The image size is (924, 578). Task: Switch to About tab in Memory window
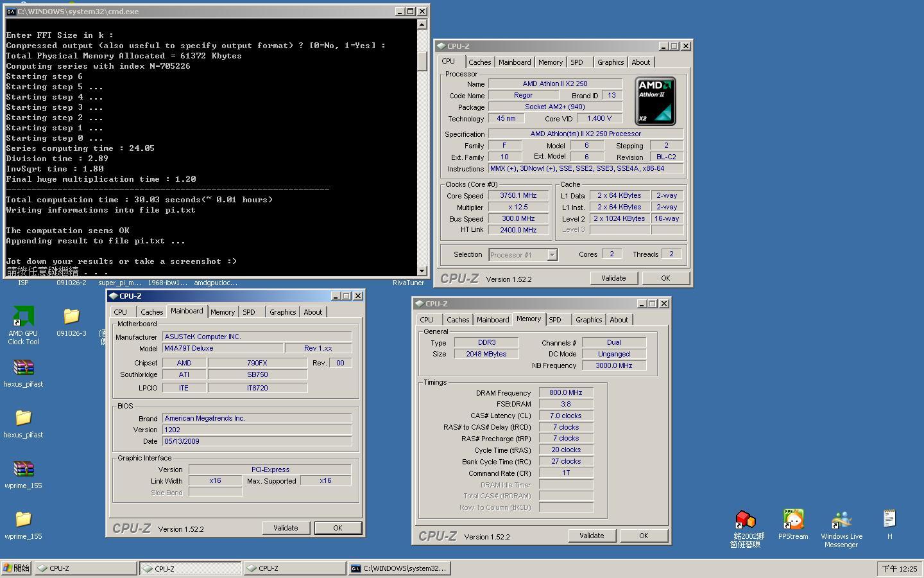(619, 320)
